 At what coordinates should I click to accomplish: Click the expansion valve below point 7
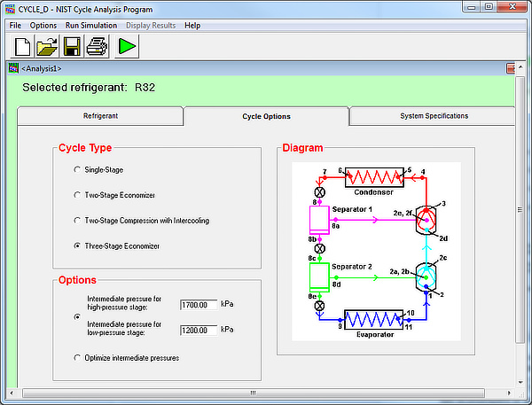319,192
